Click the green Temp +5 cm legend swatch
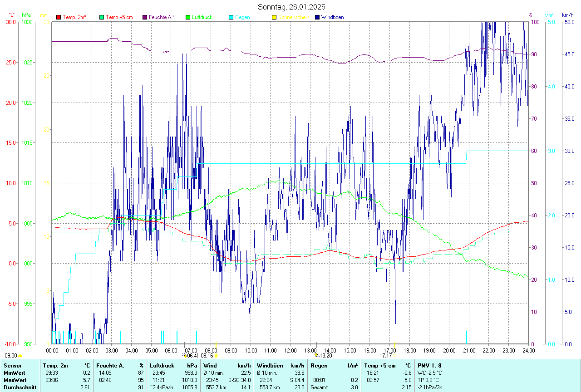This screenshot has height=392, width=581. point(102,17)
